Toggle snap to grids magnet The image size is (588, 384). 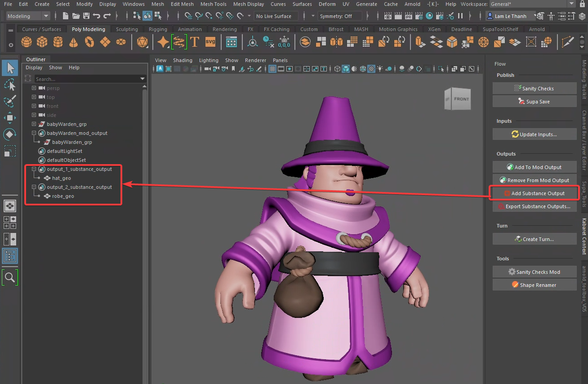click(x=188, y=16)
